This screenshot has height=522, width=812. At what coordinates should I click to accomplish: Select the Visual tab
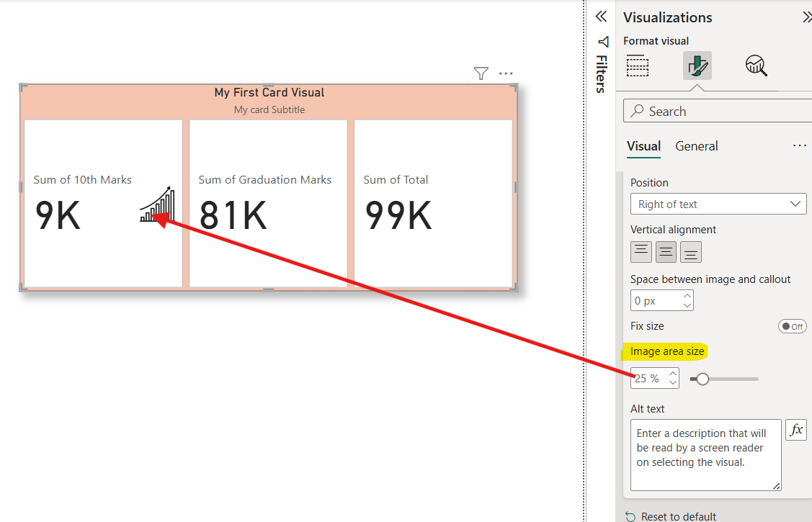pyautogui.click(x=643, y=145)
